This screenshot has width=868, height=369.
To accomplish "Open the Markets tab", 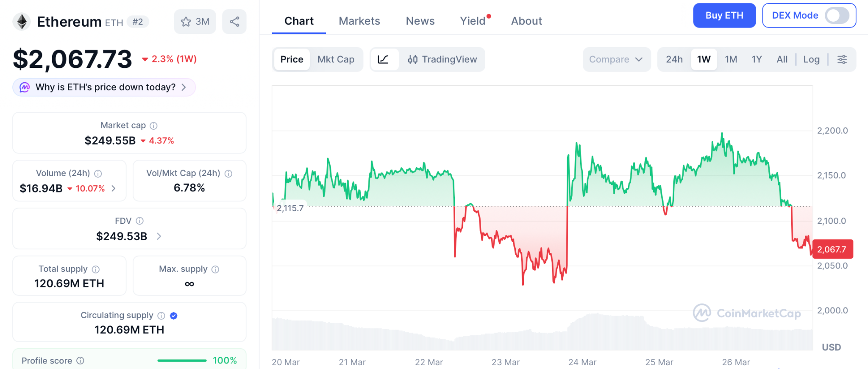I will 359,21.
